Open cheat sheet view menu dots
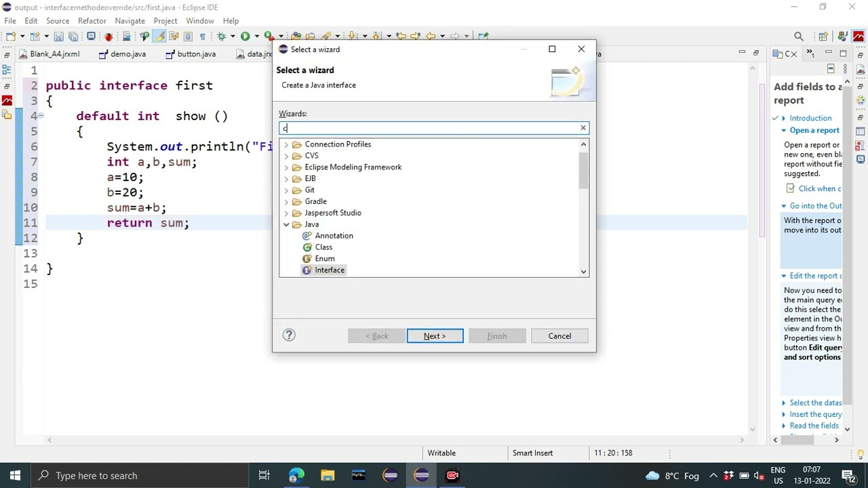The image size is (868, 488). [x=845, y=68]
